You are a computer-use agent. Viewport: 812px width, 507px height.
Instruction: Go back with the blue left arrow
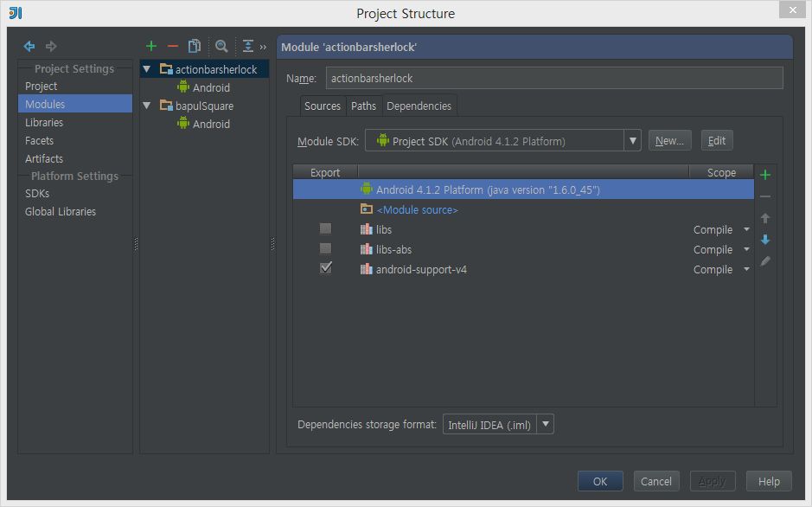(x=29, y=47)
